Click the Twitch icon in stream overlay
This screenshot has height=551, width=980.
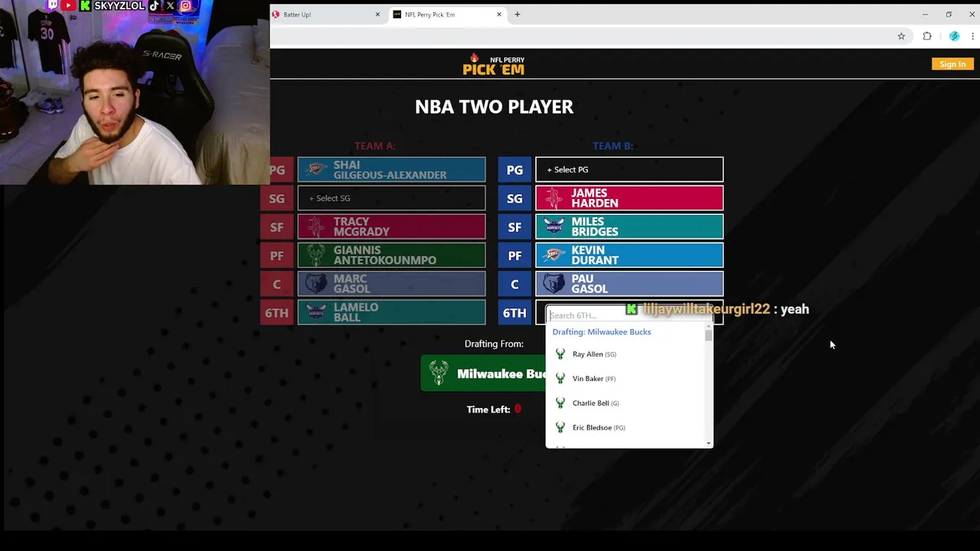click(53, 5)
